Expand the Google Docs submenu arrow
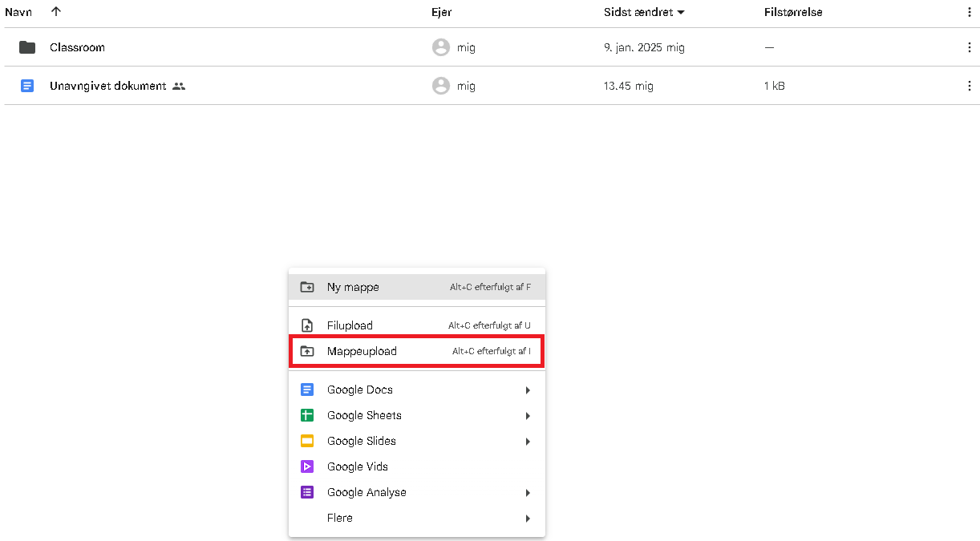The image size is (980, 541). point(528,390)
